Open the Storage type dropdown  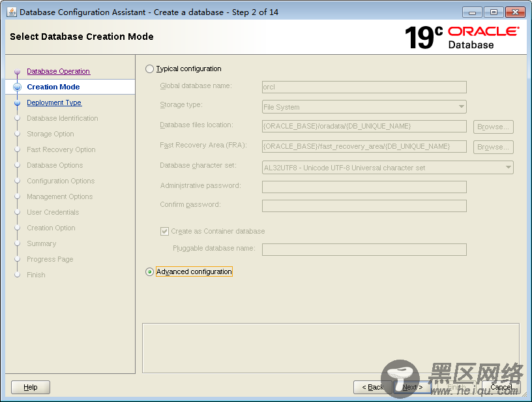coord(364,106)
